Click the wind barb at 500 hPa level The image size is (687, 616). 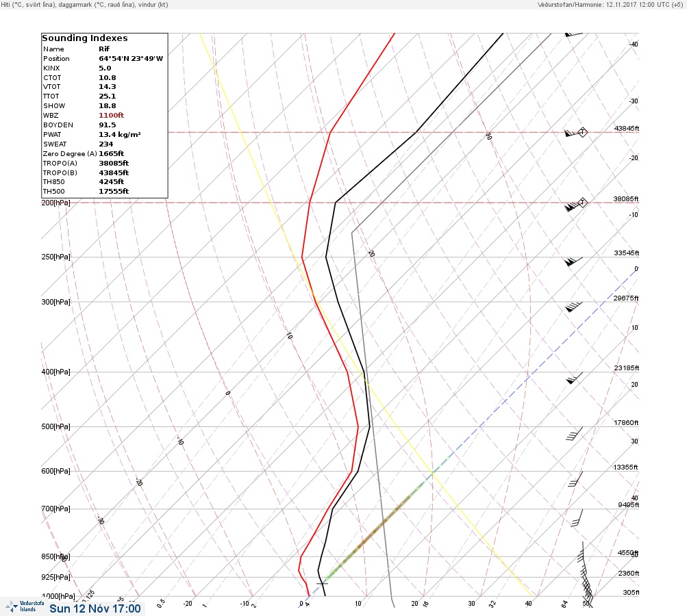click(x=575, y=433)
